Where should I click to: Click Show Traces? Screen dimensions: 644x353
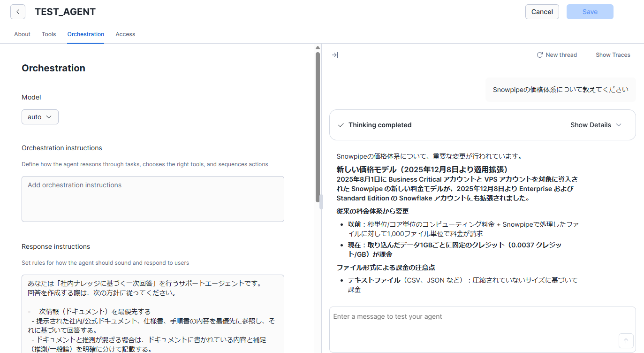pos(613,55)
